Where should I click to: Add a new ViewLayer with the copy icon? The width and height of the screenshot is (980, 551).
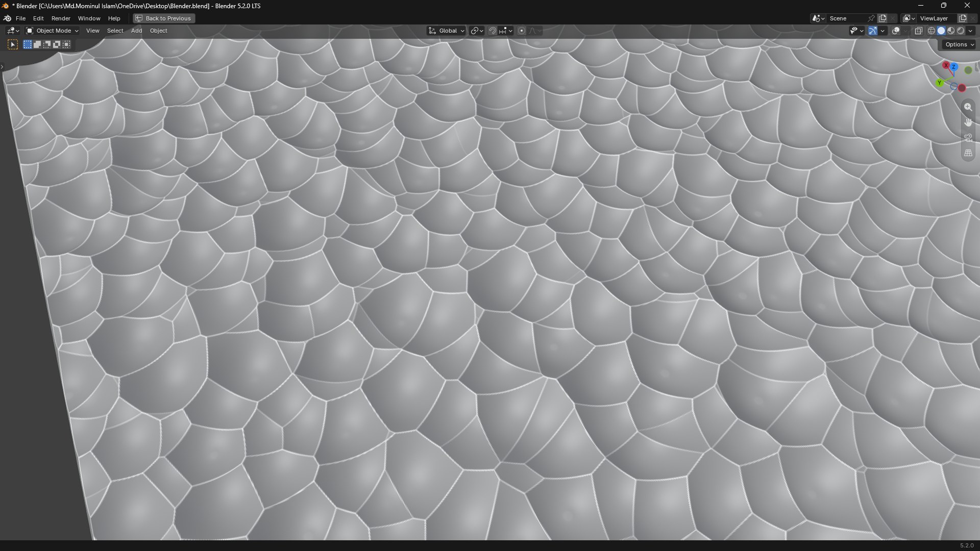(963, 18)
